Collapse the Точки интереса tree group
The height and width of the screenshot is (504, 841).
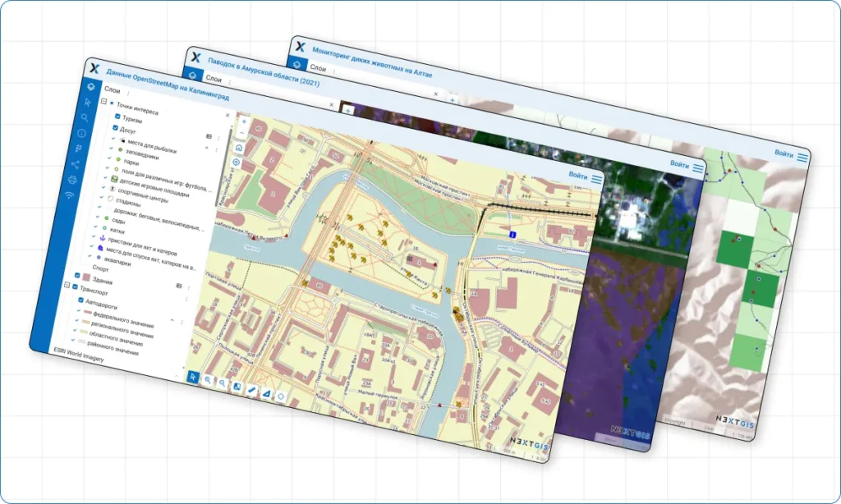tap(103, 103)
